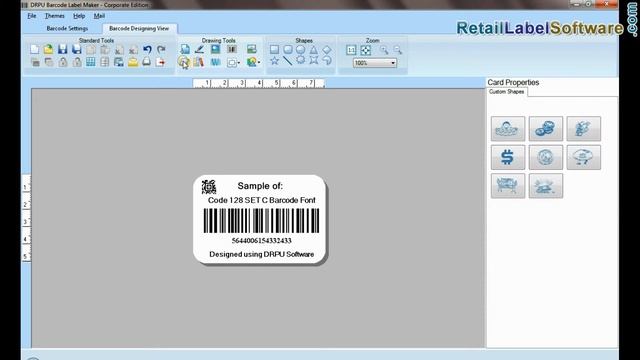
Task: Select the Barcode tool in Drawing Tools
Action: [x=232, y=49]
